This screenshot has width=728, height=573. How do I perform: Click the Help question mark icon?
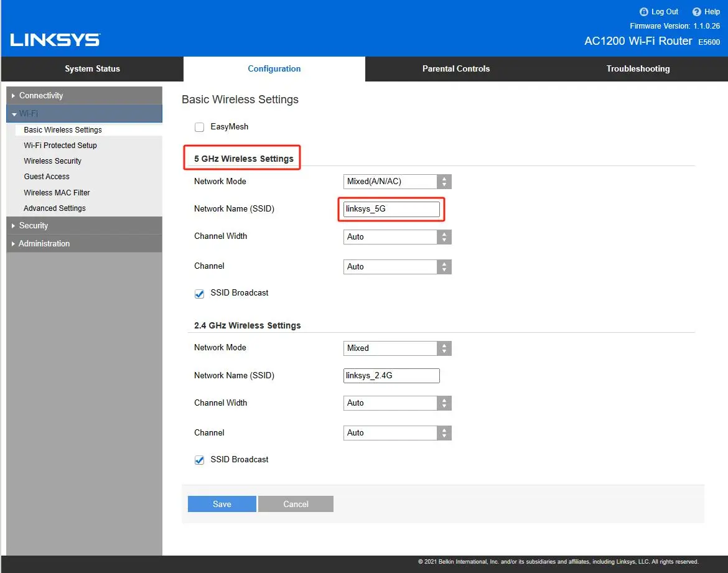pyautogui.click(x=696, y=12)
